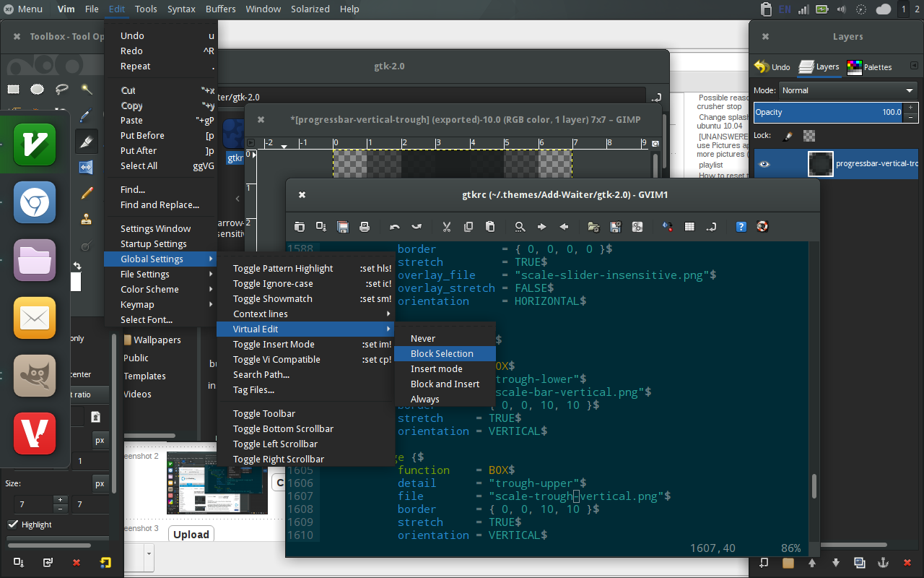This screenshot has width=924, height=578.
Task: Click the Wallpapers folder in file sidebar
Action: 152,340
